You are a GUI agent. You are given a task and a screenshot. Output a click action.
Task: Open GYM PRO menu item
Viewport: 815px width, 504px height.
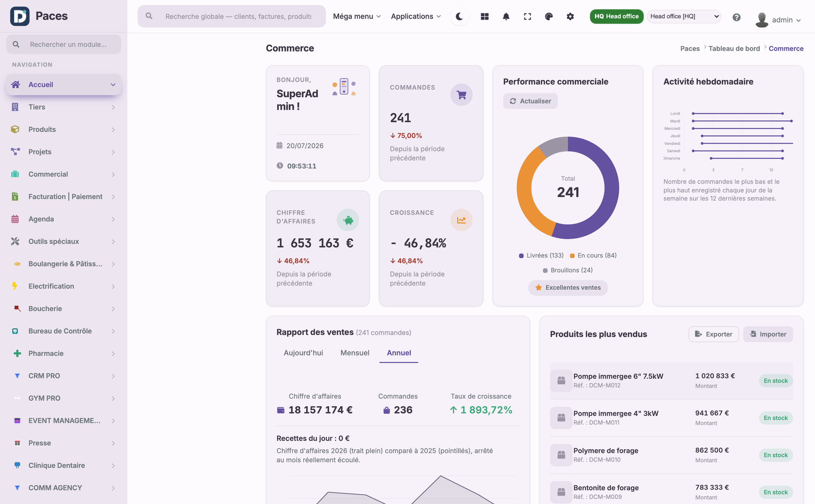click(x=64, y=398)
